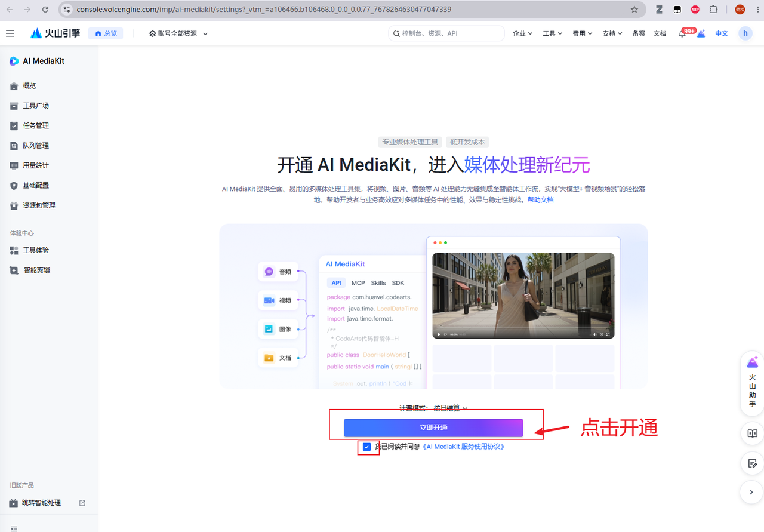Click the 立即开通 button
The image size is (764, 532).
[433, 428]
